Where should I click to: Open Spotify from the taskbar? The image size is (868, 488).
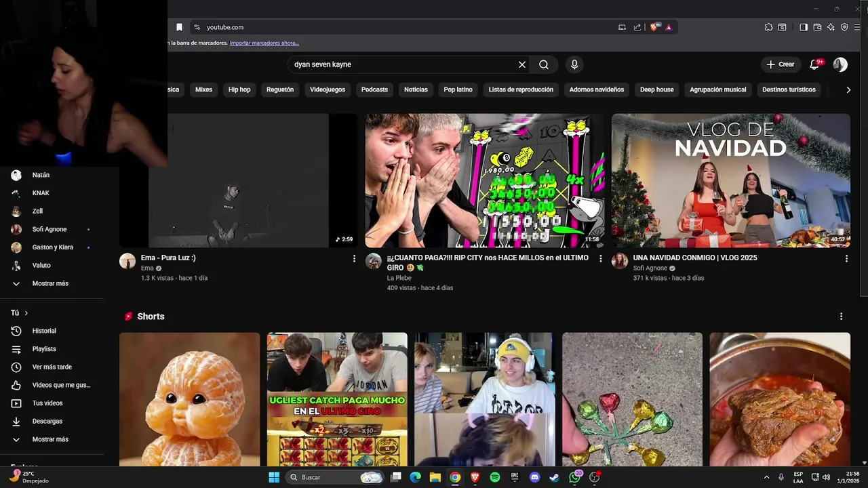495,477
